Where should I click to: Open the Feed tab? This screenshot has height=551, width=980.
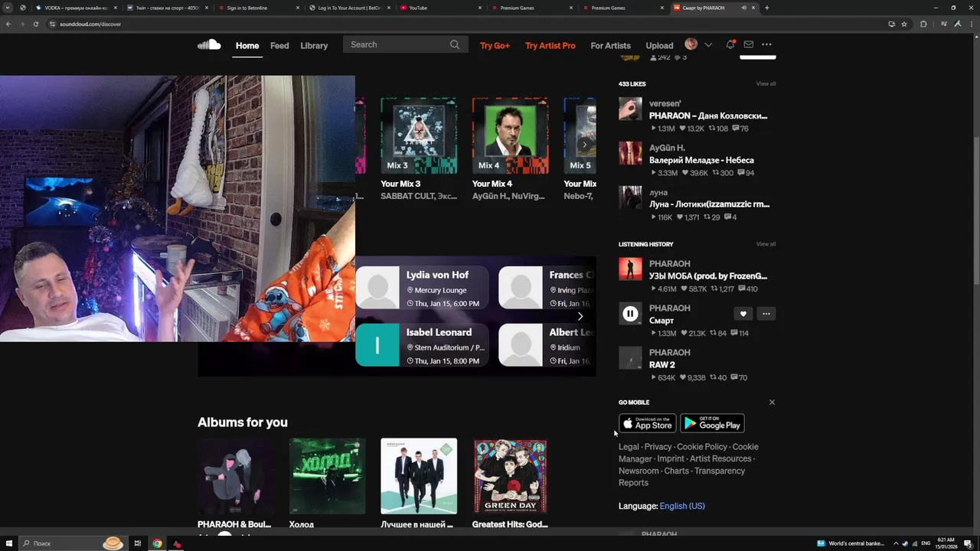click(x=279, y=45)
